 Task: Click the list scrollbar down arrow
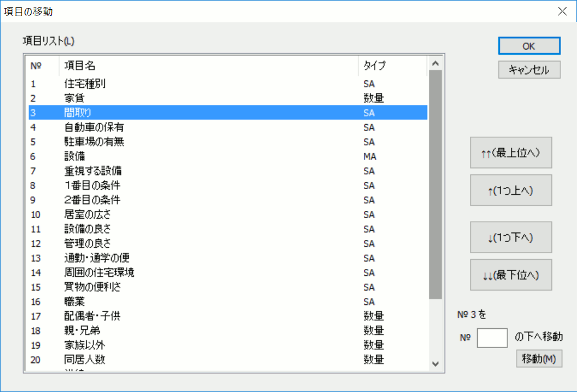436,364
